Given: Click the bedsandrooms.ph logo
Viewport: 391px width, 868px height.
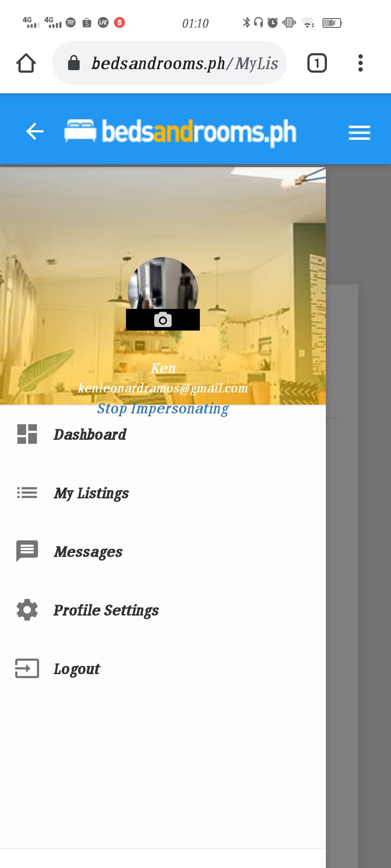Looking at the screenshot, I should (180, 132).
